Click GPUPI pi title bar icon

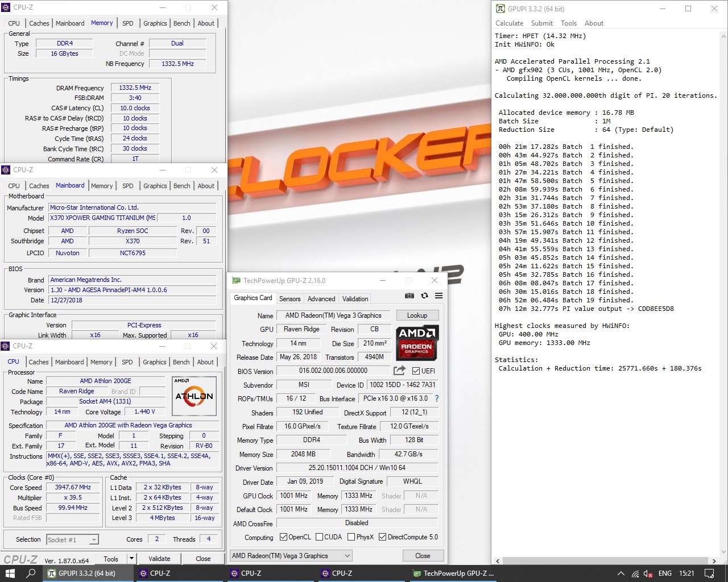click(x=500, y=9)
